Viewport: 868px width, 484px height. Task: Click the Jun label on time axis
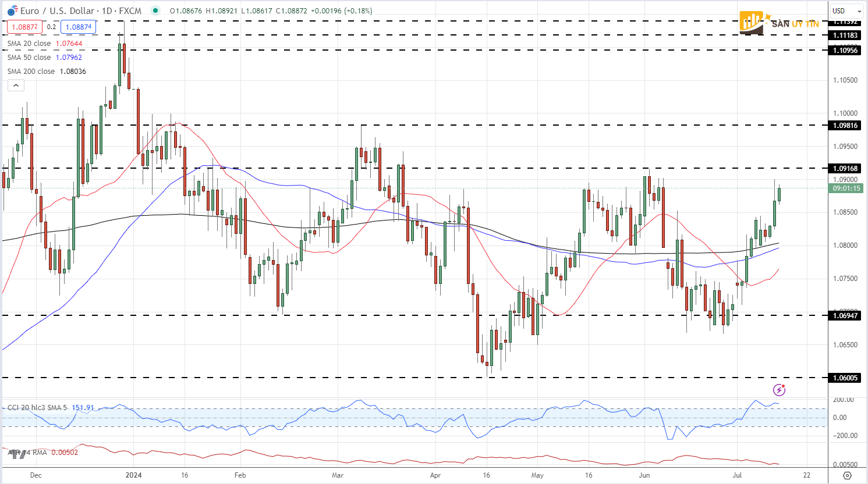pos(644,475)
